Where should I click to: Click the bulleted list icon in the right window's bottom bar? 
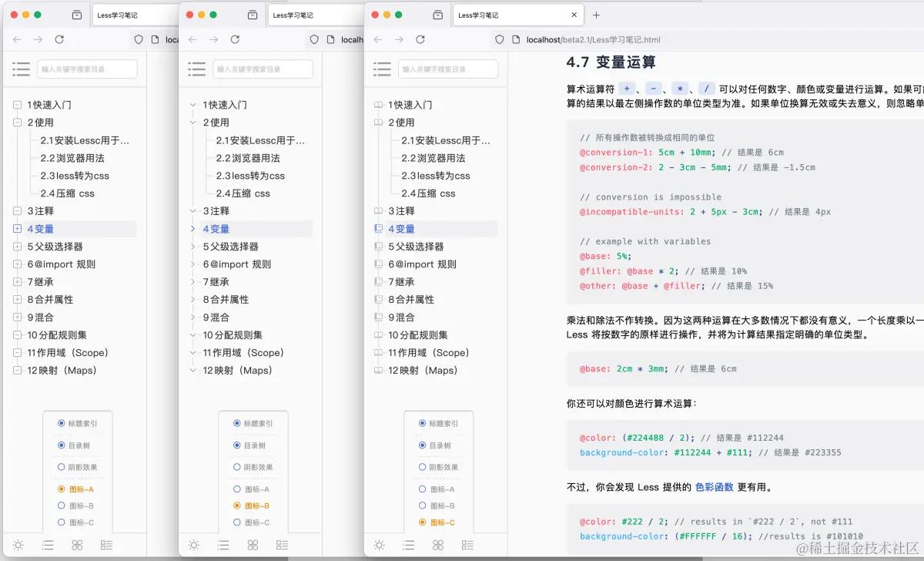408,545
